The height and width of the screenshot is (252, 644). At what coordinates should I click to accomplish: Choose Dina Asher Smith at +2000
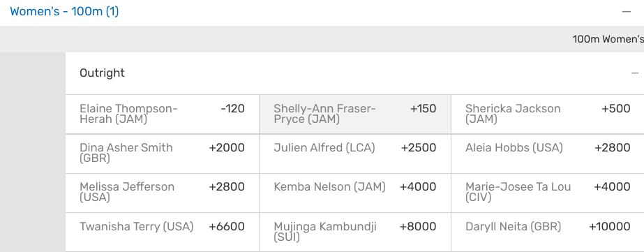click(x=163, y=154)
